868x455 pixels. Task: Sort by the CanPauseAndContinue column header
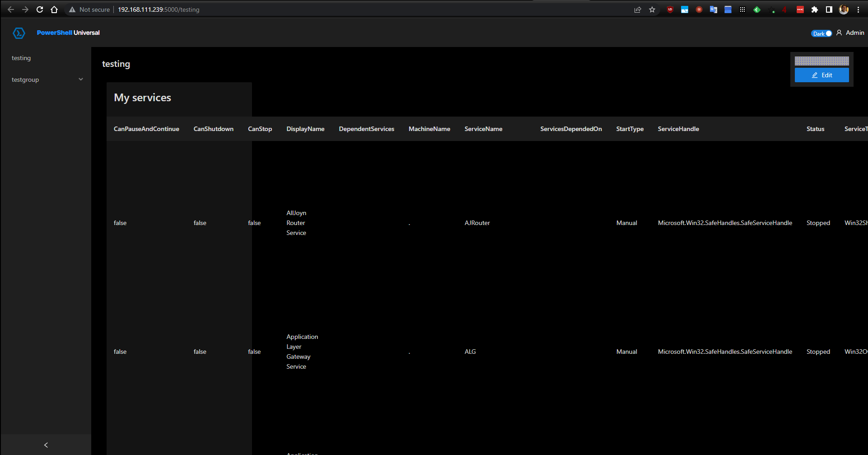146,129
